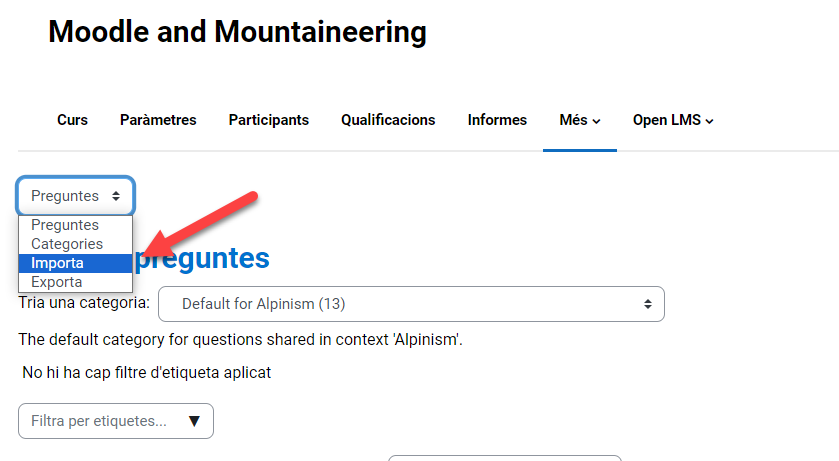Click the Open LMS chevron arrow
Viewport: 839px width, 461px height.
[709, 121]
